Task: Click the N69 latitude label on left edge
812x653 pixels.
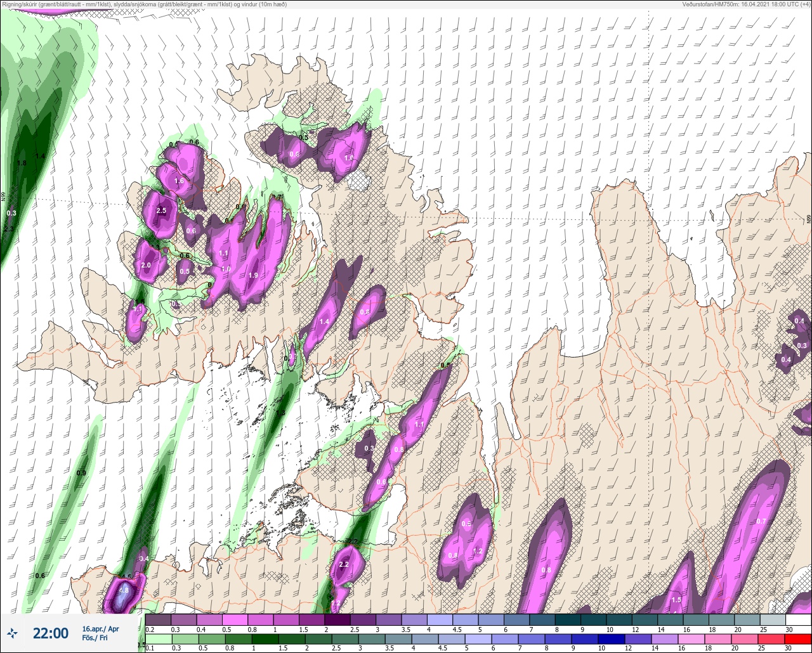Action: [x=4, y=197]
